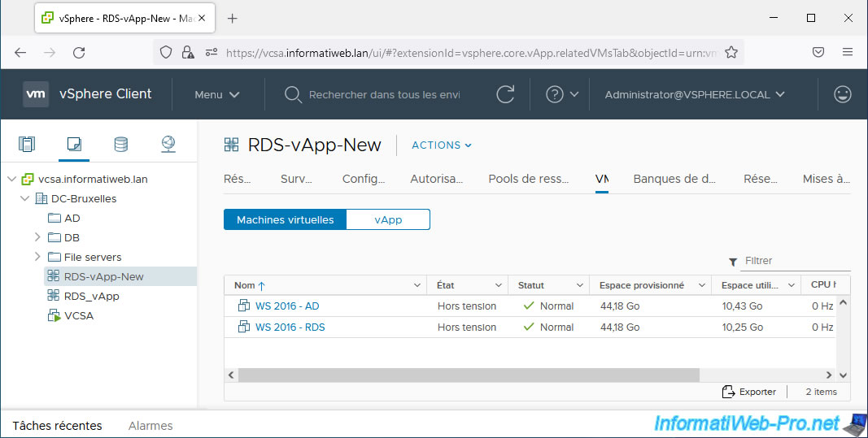Open the Hosts and Clusters inventory view
Screen dimensions: 868x438
pos(27,144)
